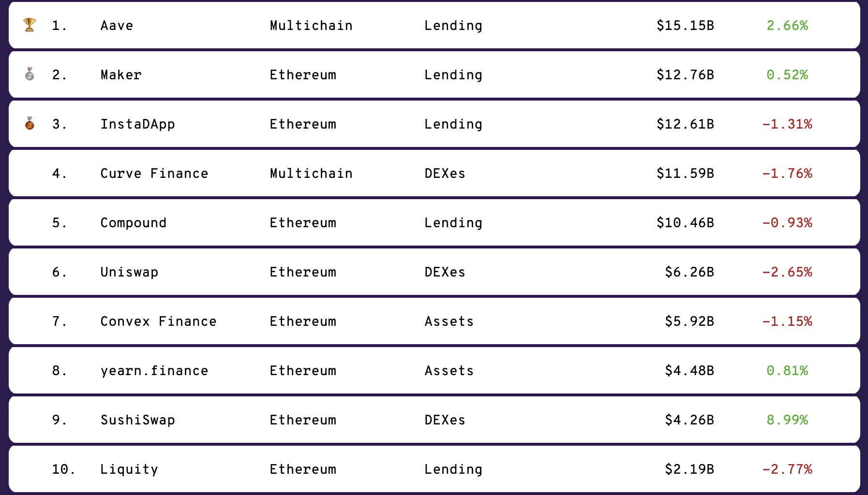This screenshot has width=868, height=495.
Task: Open the Maker protocol entry
Action: [x=121, y=74]
